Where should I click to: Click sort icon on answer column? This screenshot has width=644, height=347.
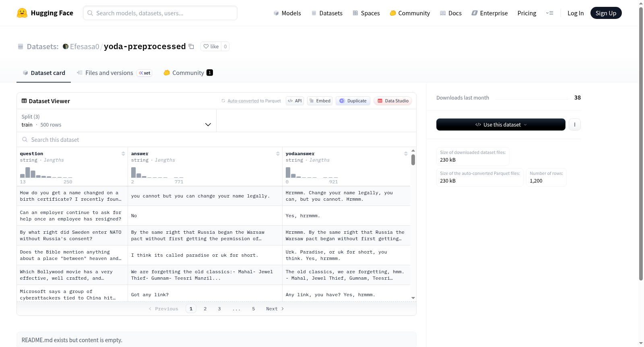click(278, 154)
